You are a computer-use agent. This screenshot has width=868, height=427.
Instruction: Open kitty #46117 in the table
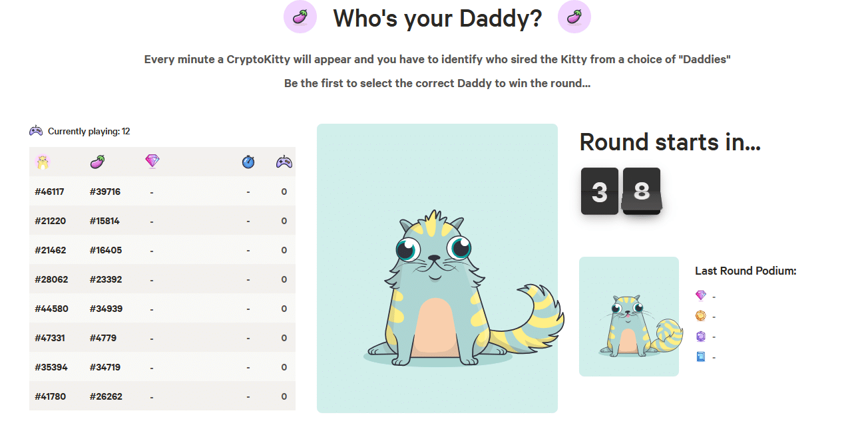50,192
